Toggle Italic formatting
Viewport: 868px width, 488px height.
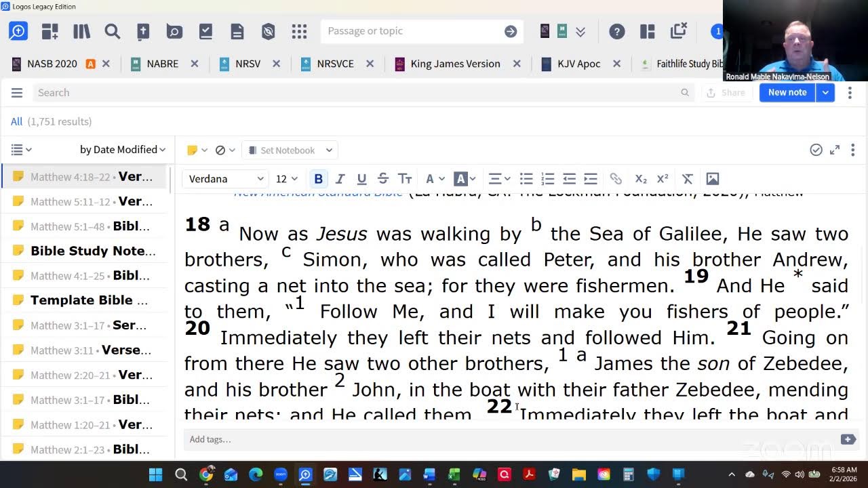[x=340, y=179]
